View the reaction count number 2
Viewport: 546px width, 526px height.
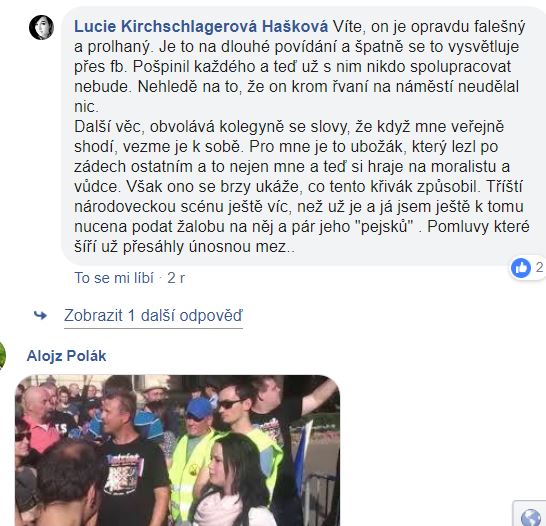pos(539,267)
